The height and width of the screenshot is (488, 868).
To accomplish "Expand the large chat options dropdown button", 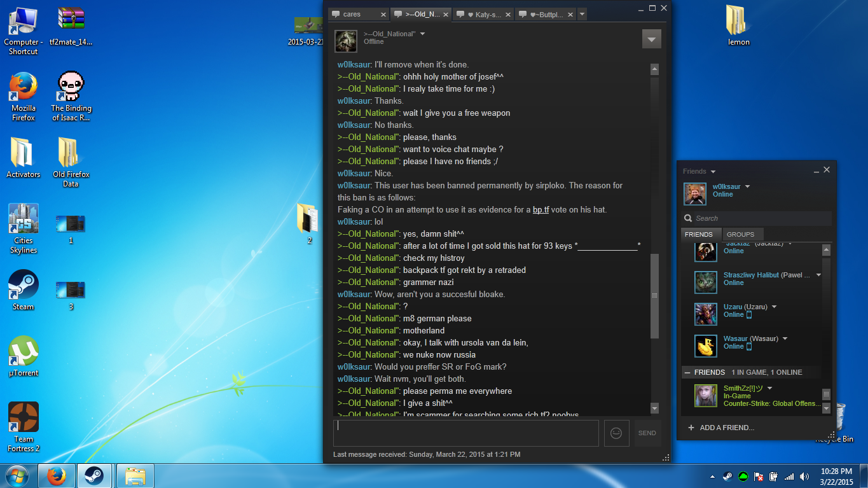I will [651, 39].
